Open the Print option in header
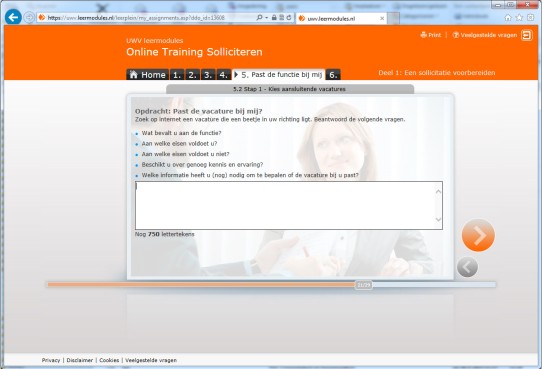Viewport: 542px width, 369px height. [x=431, y=35]
